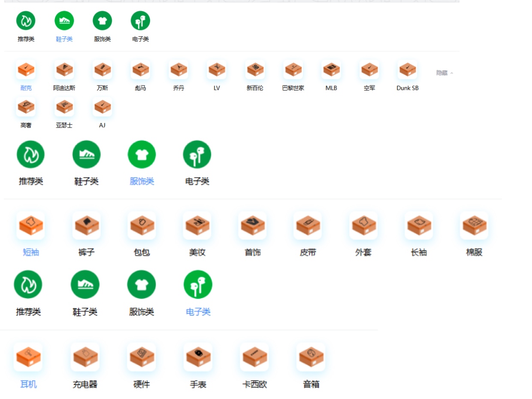The image size is (532, 399).
Task: Open small 电子类 earbuds tab above brands
Action: tap(140, 21)
